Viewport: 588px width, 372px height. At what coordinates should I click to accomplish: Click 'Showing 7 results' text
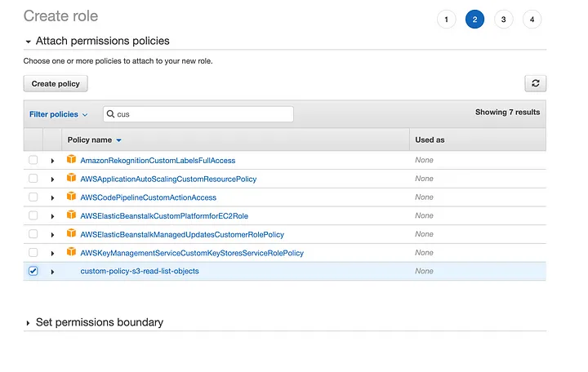click(x=507, y=112)
